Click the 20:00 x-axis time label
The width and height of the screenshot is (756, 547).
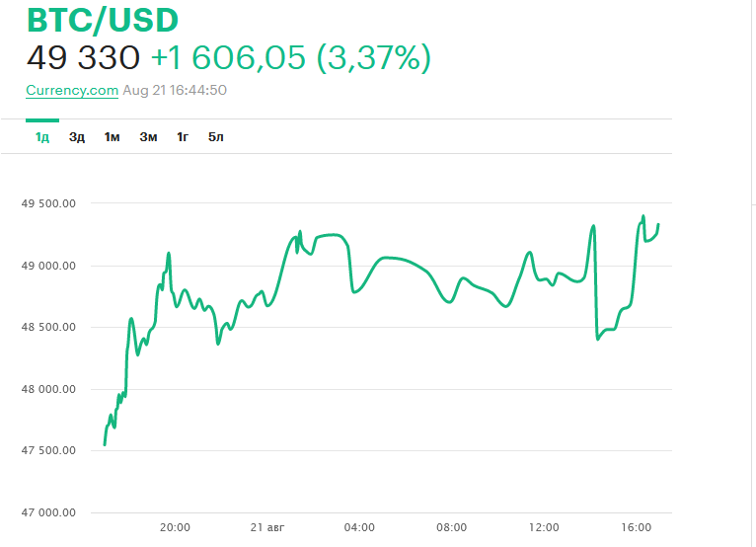click(175, 527)
